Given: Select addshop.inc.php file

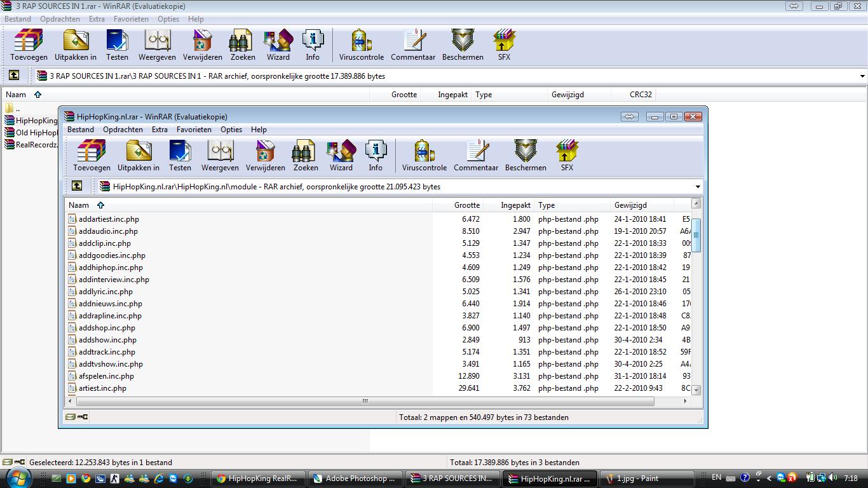Looking at the screenshot, I should coord(107,327).
